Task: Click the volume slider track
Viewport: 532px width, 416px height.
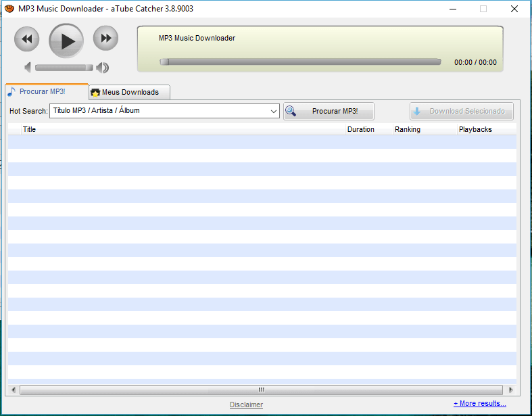Action: pos(64,67)
